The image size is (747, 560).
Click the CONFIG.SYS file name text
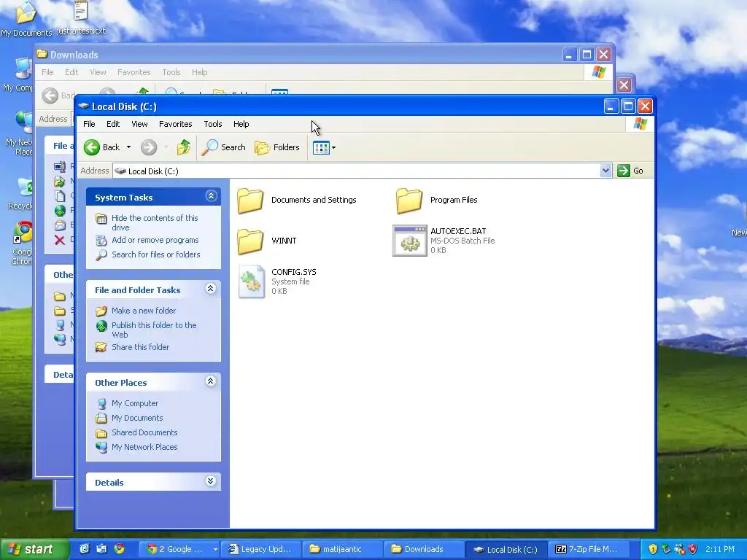(x=293, y=272)
